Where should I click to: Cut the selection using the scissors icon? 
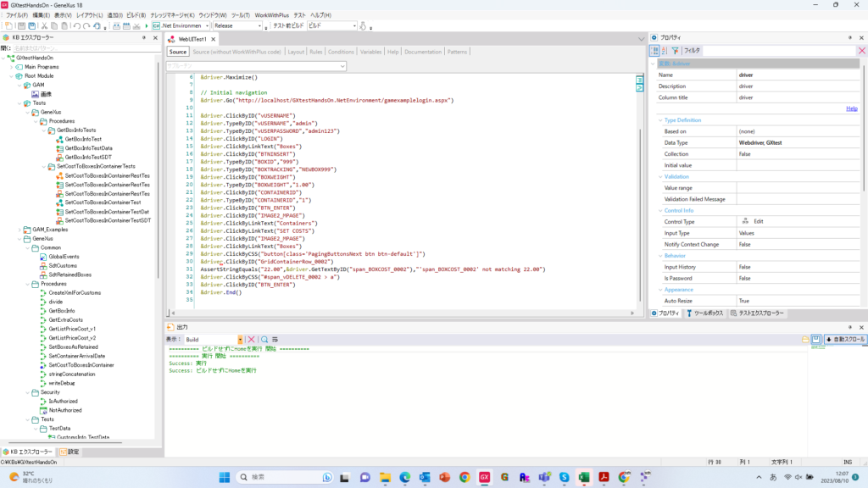44,26
